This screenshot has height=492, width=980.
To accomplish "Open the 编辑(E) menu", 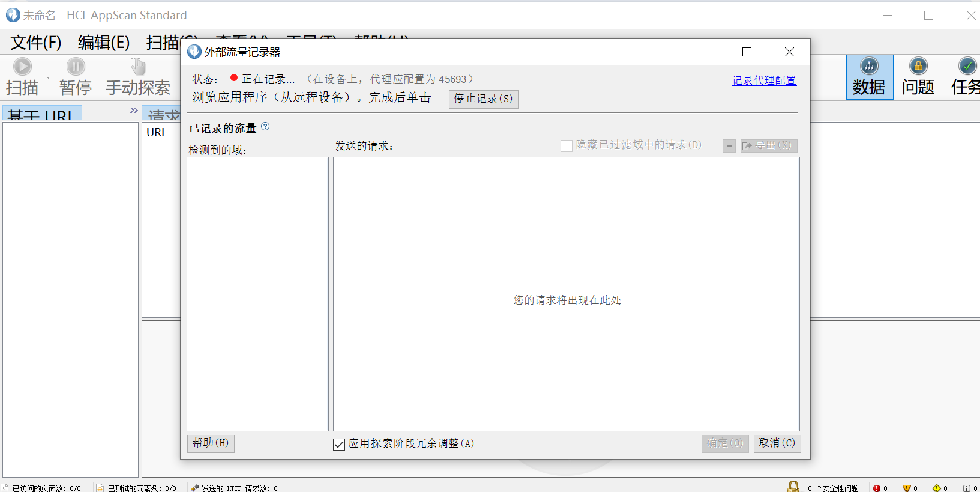I will pyautogui.click(x=104, y=42).
